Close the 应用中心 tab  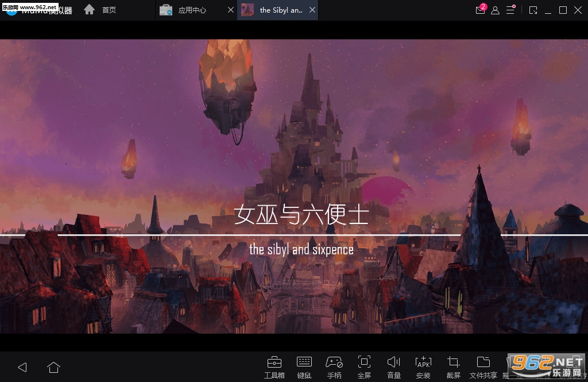point(231,10)
